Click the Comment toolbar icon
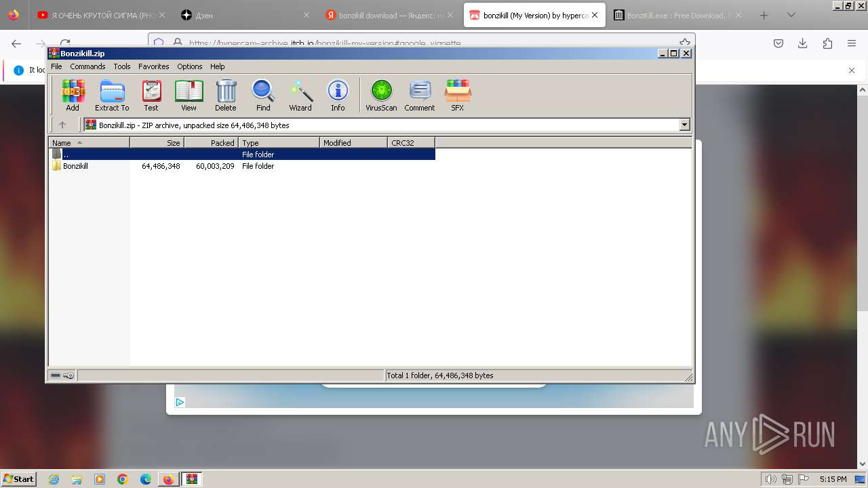The height and width of the screenshot is (488, 868). 420,95
